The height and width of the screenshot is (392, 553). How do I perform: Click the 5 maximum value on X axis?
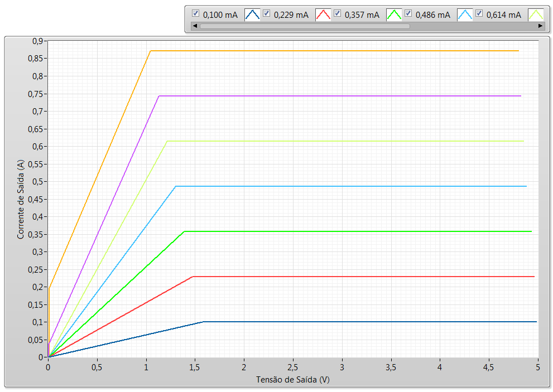click(538, 367)
